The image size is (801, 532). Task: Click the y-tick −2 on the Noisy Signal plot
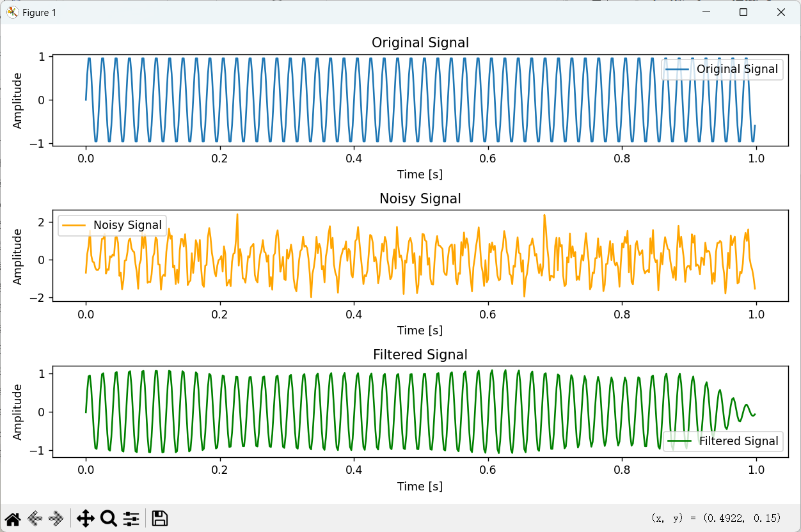38,298
